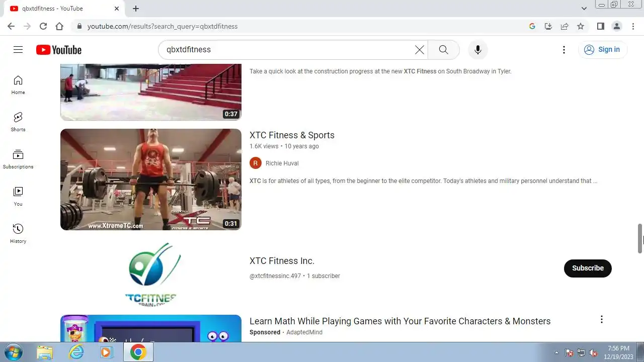Clear the search box with the X

[420, 49]
